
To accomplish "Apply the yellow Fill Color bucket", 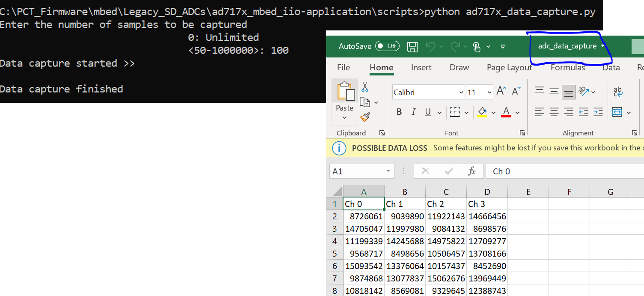I will click(x=482, y=112).
